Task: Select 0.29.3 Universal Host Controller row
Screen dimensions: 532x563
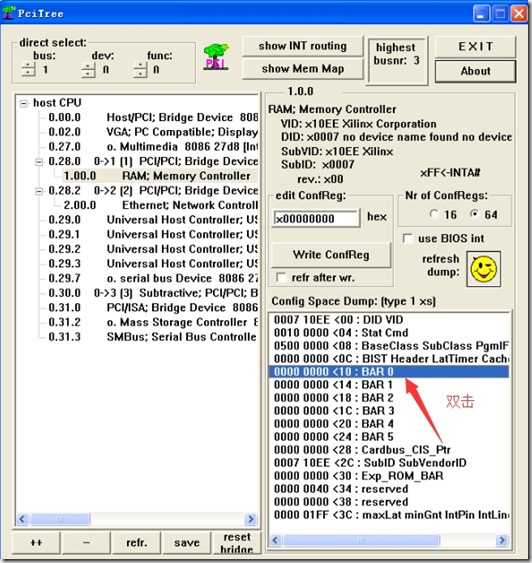Action: pyautogui.click(x=153, y=264)
